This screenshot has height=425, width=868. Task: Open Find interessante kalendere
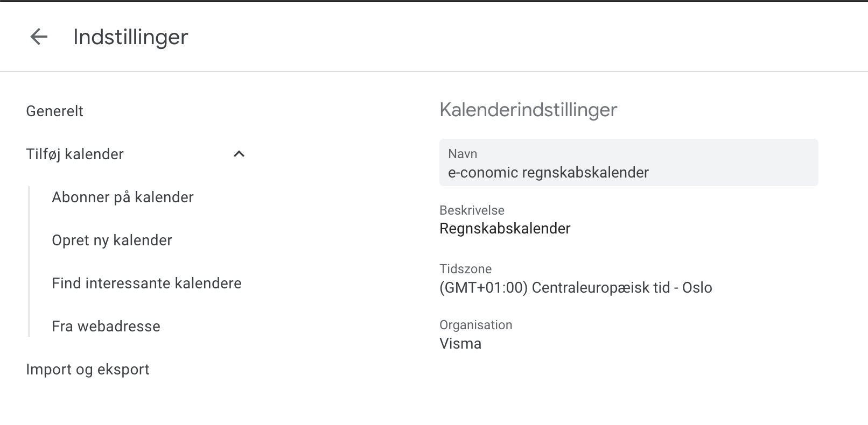tap(146, 284)
